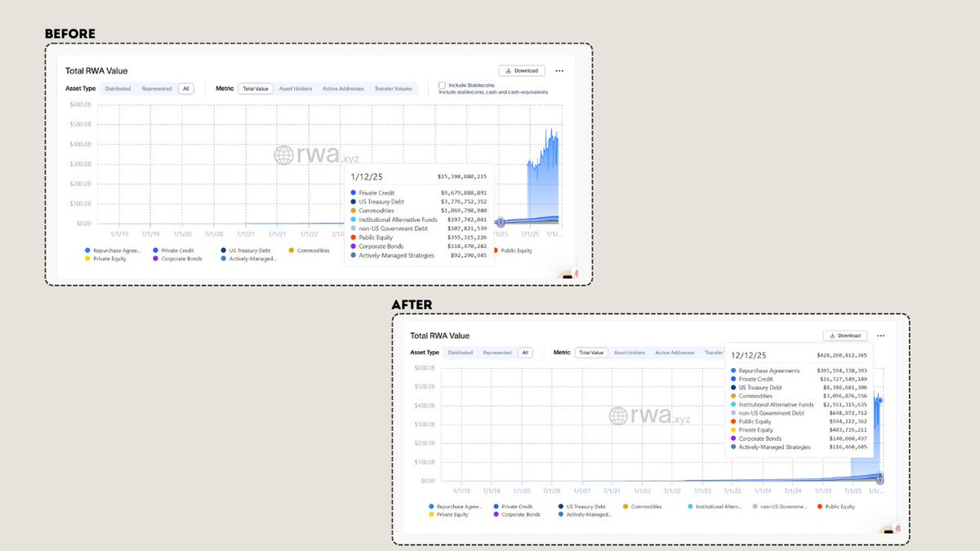Click the 1/1/19 axis label in AFTER chart
The width and height of the screenshot is (980, 551).
461,491
